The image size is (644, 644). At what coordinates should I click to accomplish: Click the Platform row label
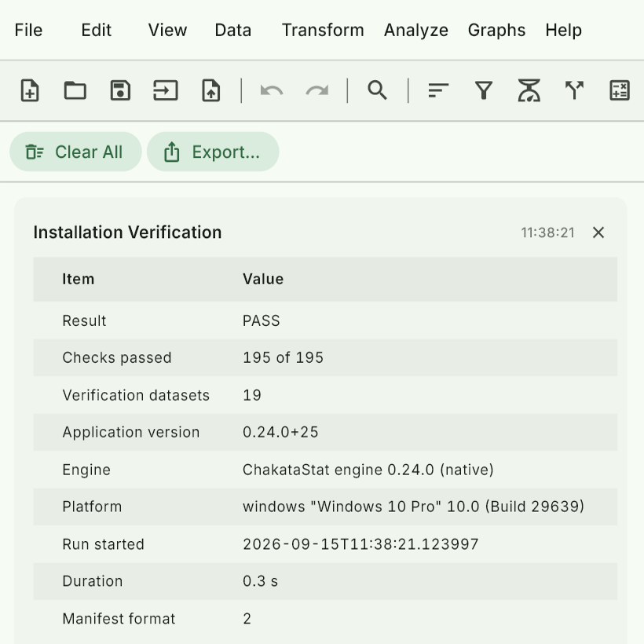(92, 507)
